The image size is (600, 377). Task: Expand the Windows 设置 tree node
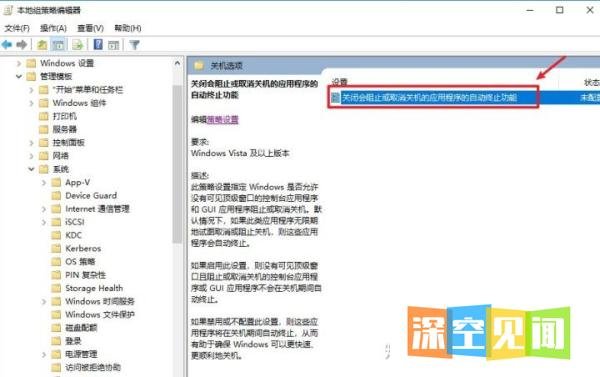pos(19,63)
